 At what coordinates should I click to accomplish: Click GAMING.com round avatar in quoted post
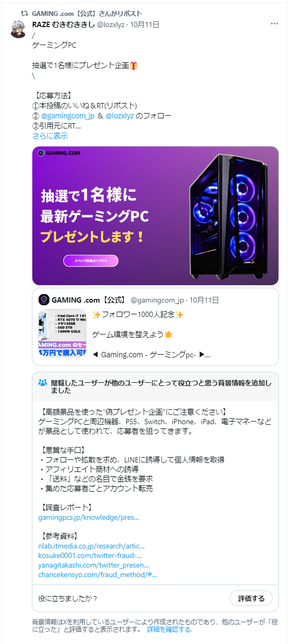[44, 299]
